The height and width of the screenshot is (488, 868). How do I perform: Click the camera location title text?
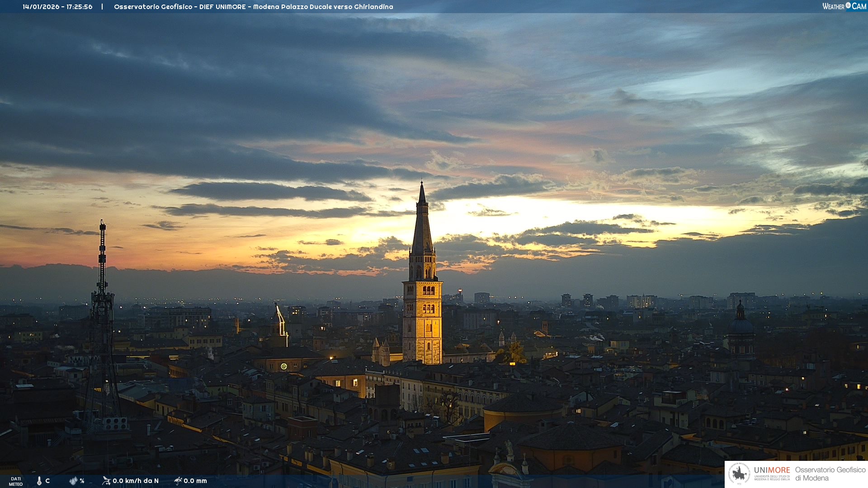253,7
